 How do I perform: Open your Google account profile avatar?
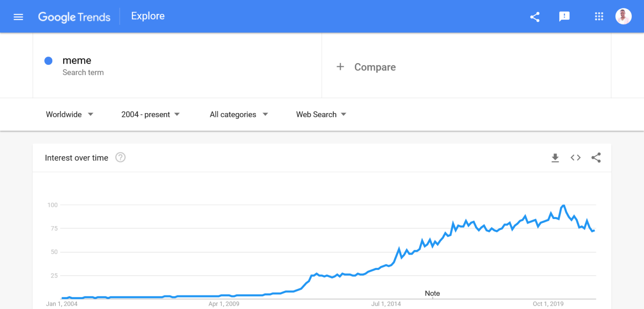pyautogui.click(x=623, y=16)
